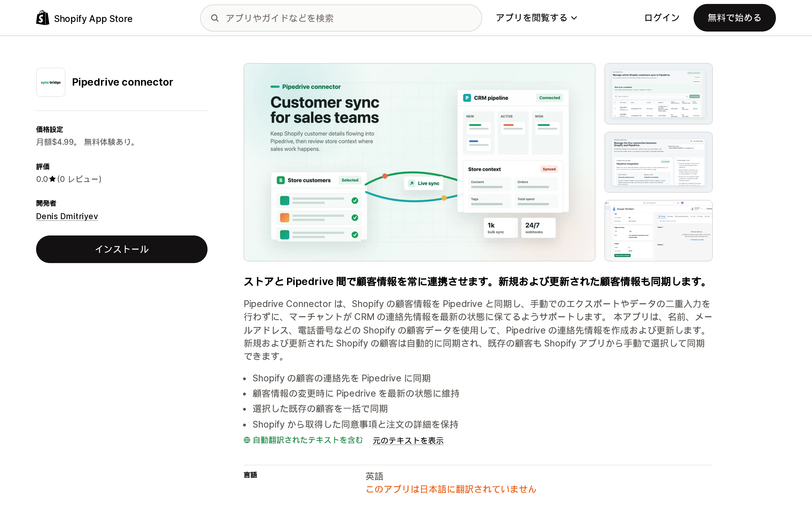Click the 無料で始める button
Viewport: 812px width, 507px height.
[x=734, y=18]
